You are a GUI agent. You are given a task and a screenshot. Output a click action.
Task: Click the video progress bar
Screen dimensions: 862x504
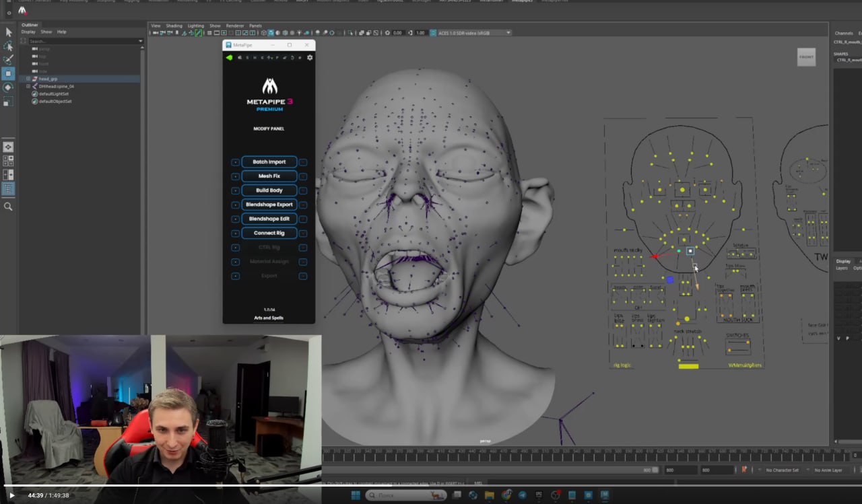point(431,484)
